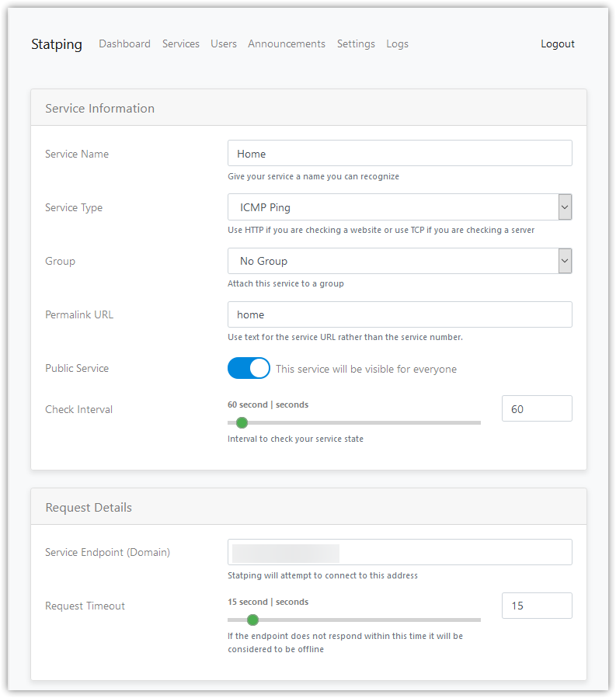Navigate to the Dashboard page

tap(124, 44)
